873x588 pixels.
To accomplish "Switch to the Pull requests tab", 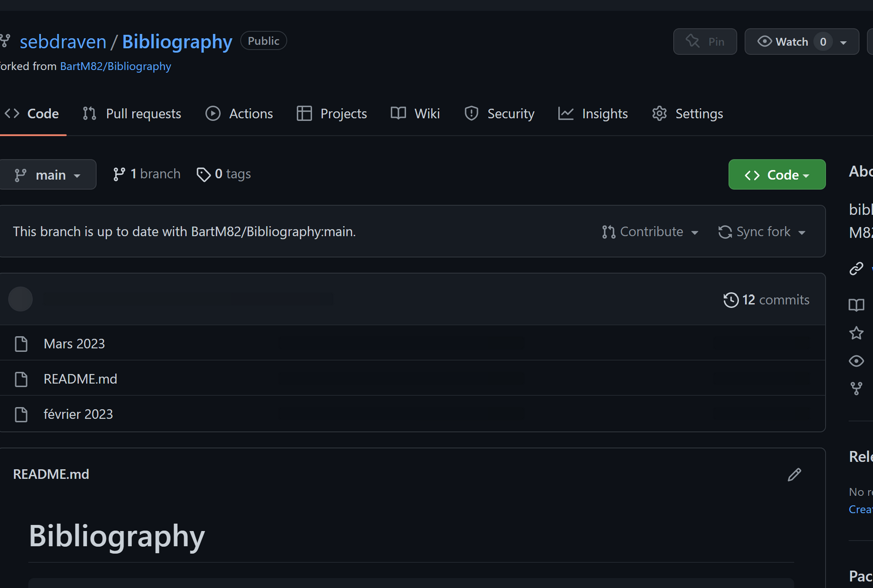I will [132, 114].
